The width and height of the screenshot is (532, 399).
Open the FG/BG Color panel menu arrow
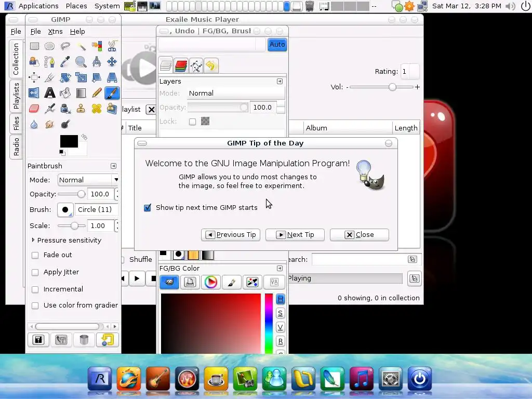(x=280, y=269)
